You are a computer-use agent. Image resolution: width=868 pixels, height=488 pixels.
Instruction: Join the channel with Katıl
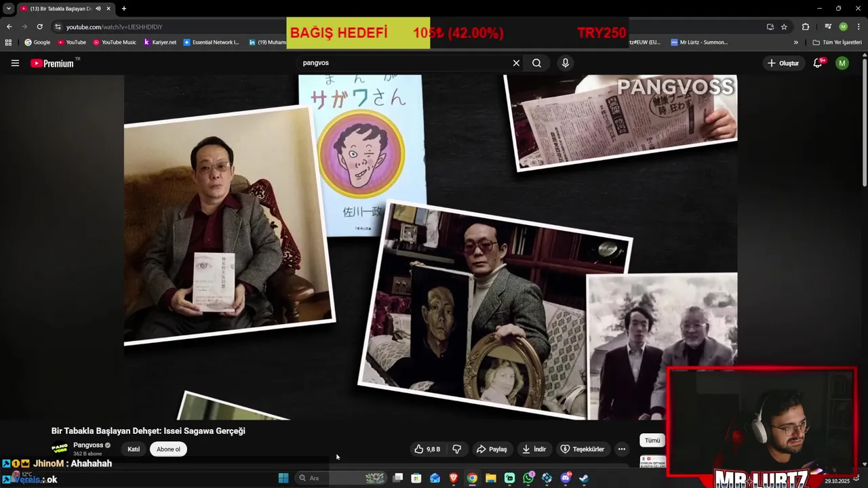tap(134, 449)
